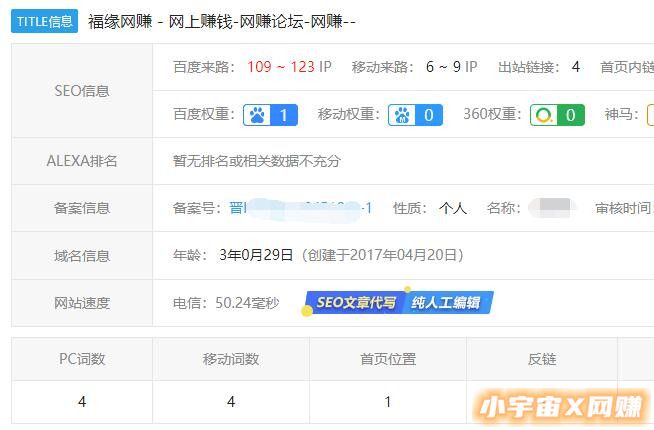Screen dimensions: 654x430
Task: Click the 360权重 green badge showing 0
Action: 557,115
